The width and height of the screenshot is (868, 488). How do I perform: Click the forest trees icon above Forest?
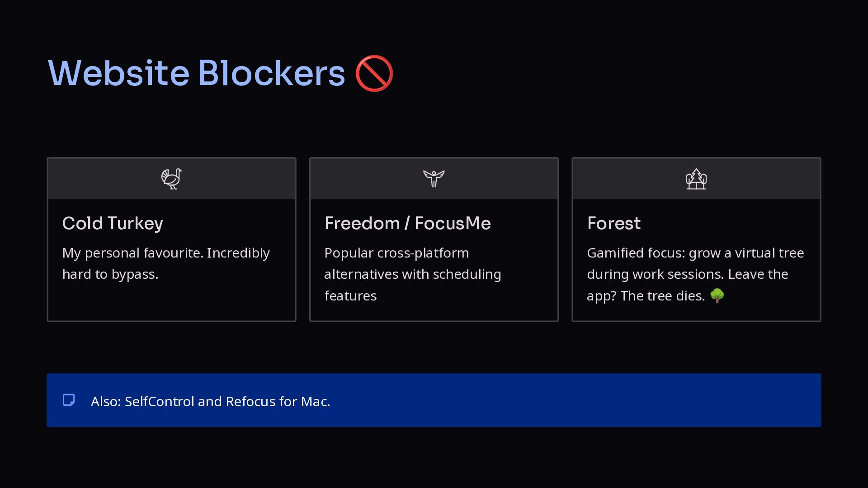696,179
